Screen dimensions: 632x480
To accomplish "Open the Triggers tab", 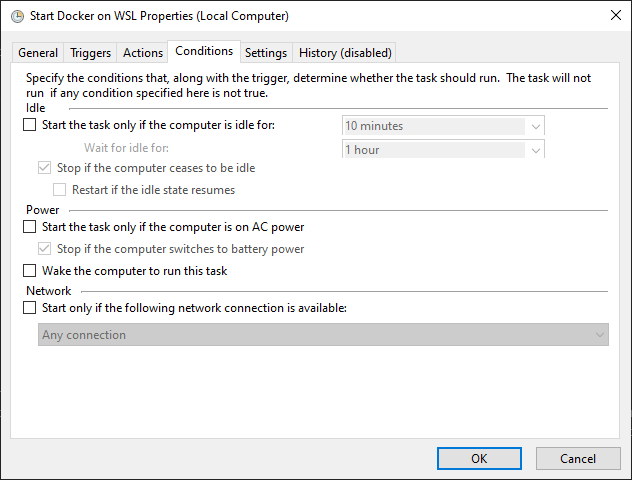I will [x=91, y=53].
